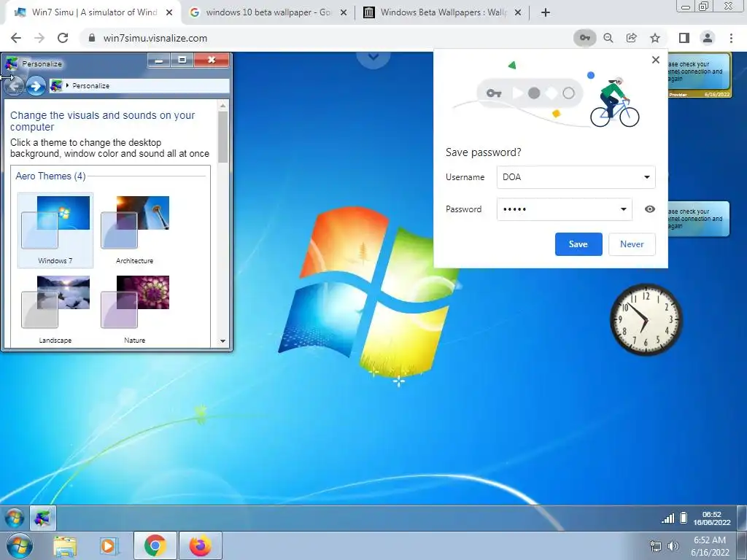Click the lower internet connection notification
The height and width of the screenshot is (560, 747).
pos(698,219)
